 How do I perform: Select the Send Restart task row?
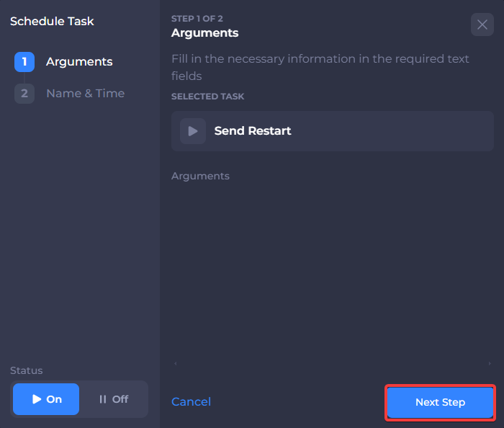coord(332,131)
